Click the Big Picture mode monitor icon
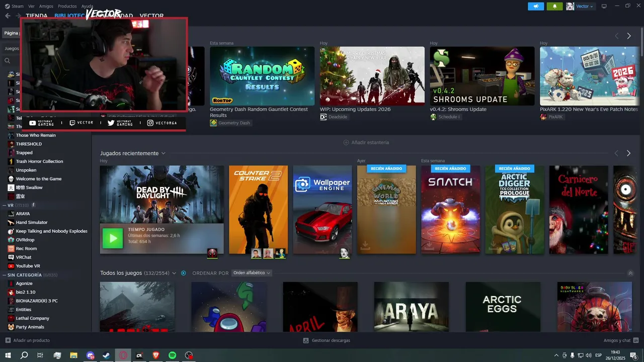Viewport: 644px width, 362px height. [604, 6]
